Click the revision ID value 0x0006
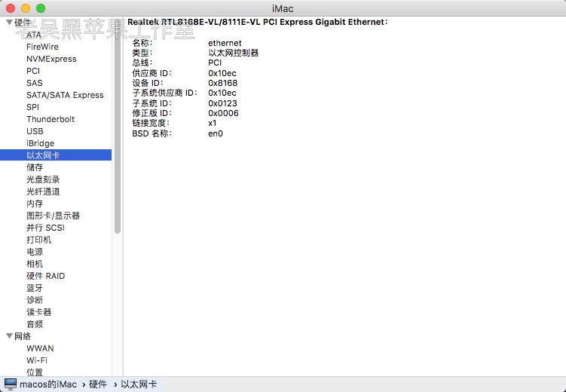This screenshot has width=566, height=392. click(x=223, y=113)
